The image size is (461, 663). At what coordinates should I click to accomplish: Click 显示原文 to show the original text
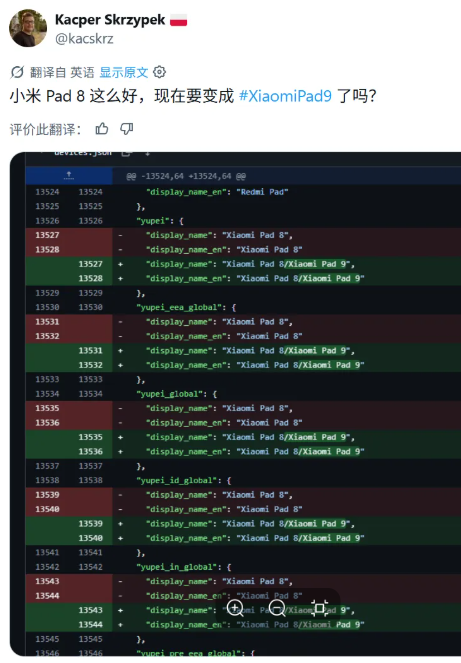pyautogui.click(x=123, y=72)
